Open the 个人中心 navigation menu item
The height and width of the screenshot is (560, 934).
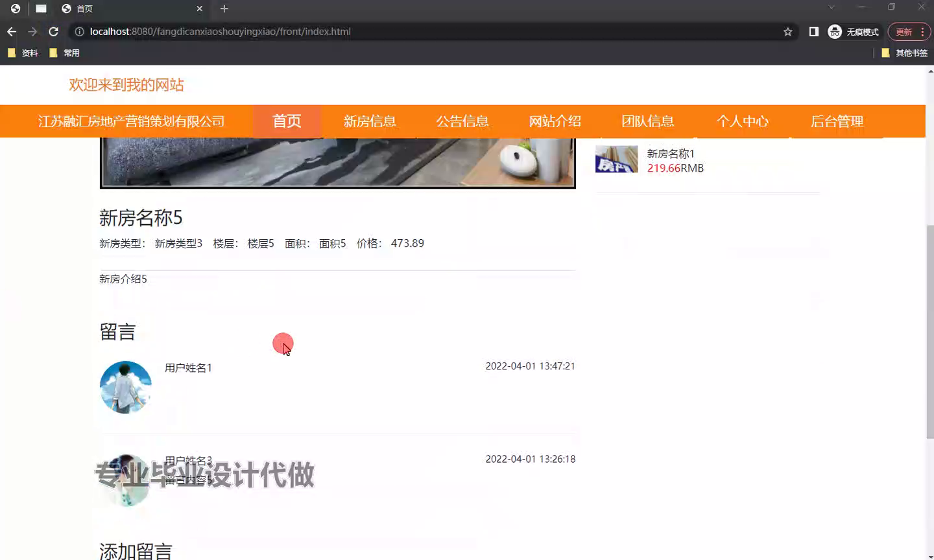tap(743, 121)
